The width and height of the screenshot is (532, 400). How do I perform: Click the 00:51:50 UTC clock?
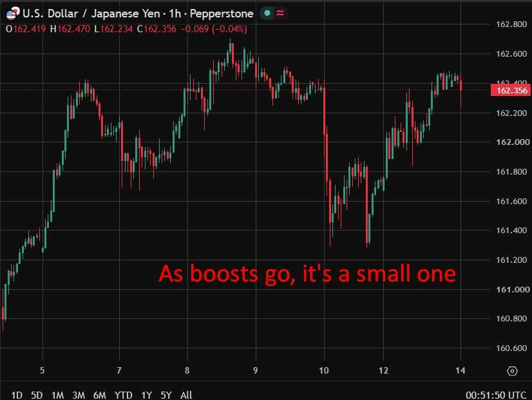(x=496, y=395)
